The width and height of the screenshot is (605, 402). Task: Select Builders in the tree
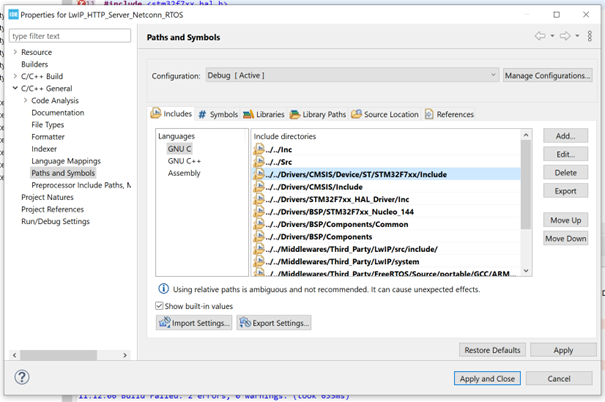pos(34,64)
